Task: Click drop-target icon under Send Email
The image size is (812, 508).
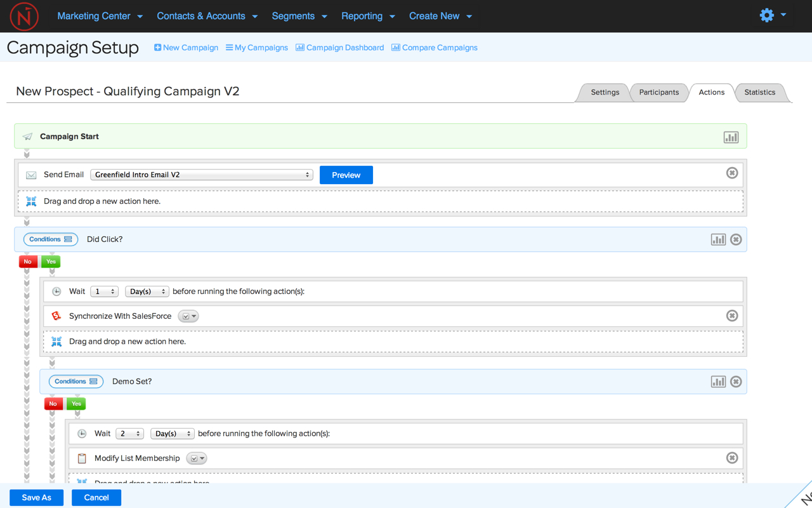Action: tap(31, 201)
